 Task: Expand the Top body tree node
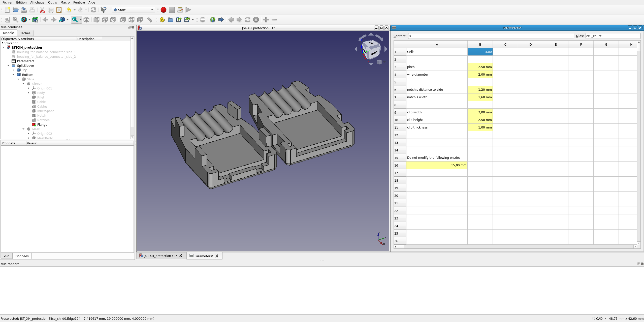tap(13, 70)
